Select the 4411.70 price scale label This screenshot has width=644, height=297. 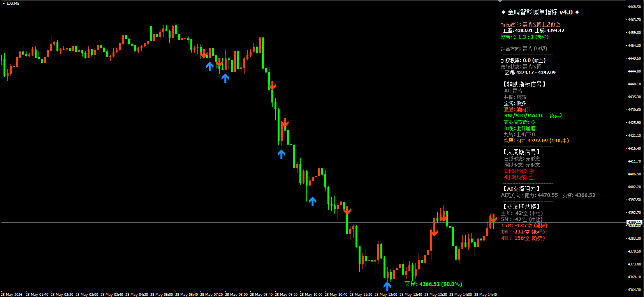(634, 161)
